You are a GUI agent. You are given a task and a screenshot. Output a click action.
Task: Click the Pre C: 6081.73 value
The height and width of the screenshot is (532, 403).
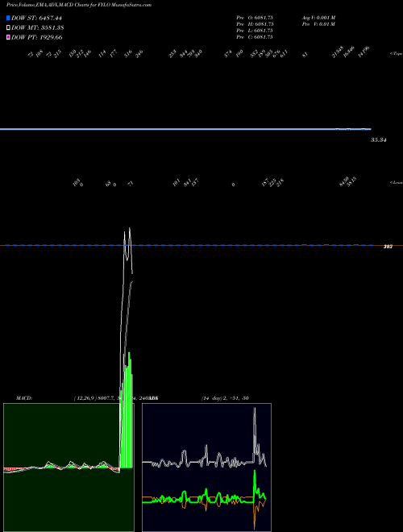255,37
